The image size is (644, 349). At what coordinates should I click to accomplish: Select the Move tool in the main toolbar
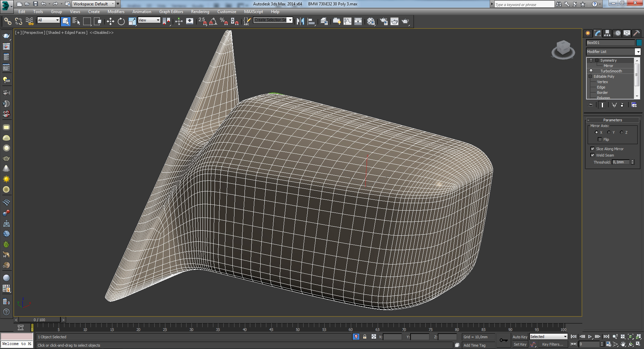coord(110,21)
